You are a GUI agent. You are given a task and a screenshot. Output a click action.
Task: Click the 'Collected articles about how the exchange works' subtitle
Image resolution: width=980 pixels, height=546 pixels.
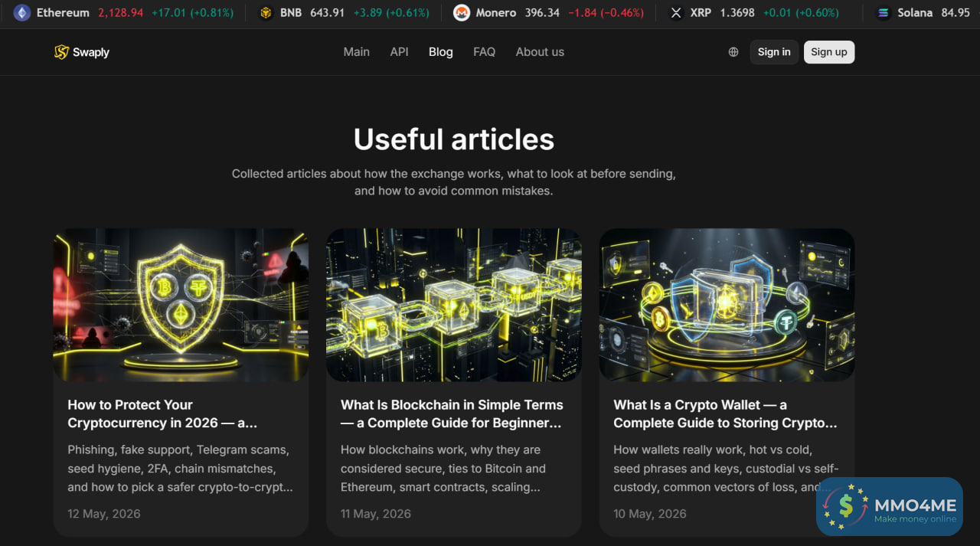tap(454, 182)
